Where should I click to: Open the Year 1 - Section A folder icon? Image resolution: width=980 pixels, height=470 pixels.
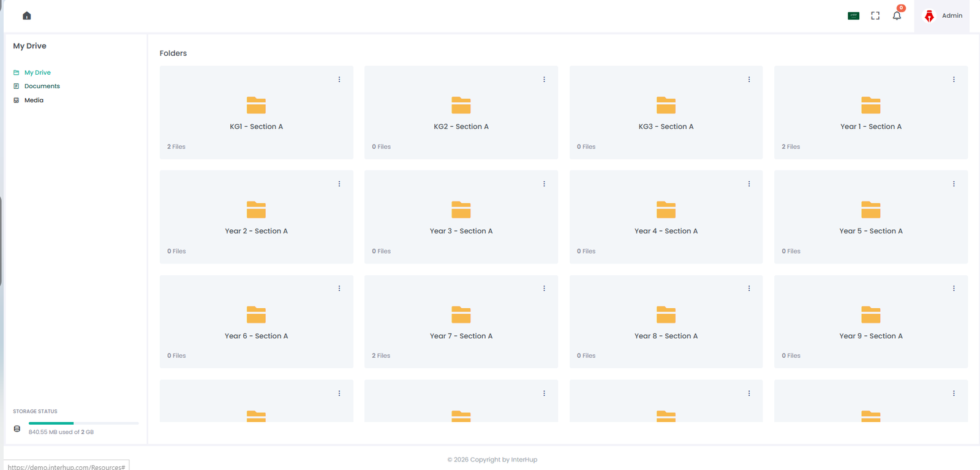tap(871, 105)
